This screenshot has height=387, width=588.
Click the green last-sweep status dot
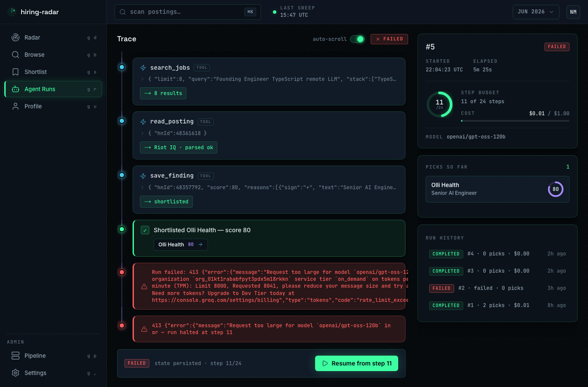pos(275,12)
